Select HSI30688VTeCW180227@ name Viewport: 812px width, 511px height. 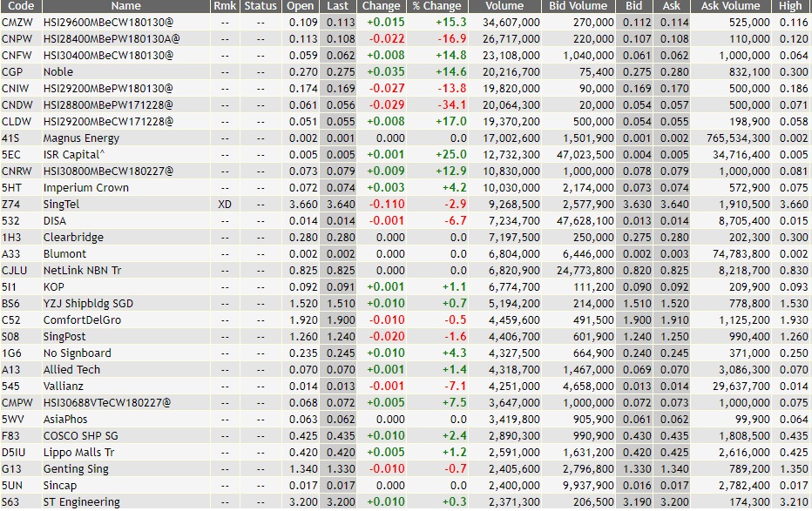(106, 403)
